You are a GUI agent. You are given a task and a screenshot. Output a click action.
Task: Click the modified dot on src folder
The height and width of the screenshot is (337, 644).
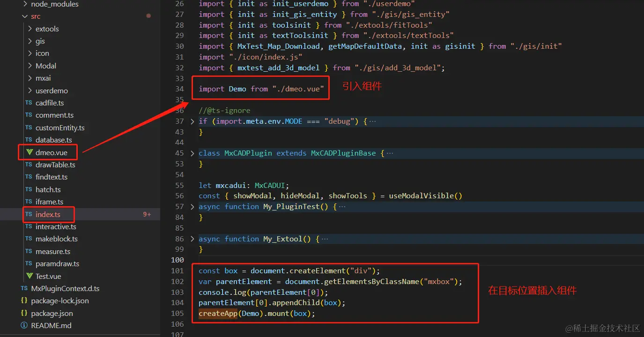pyautogui.click(x=148, y=16)
